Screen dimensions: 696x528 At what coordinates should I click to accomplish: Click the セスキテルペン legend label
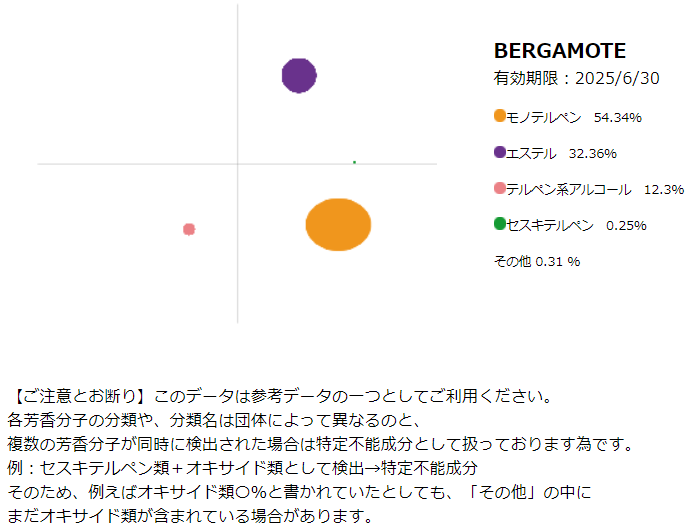[x=550, y=225]
